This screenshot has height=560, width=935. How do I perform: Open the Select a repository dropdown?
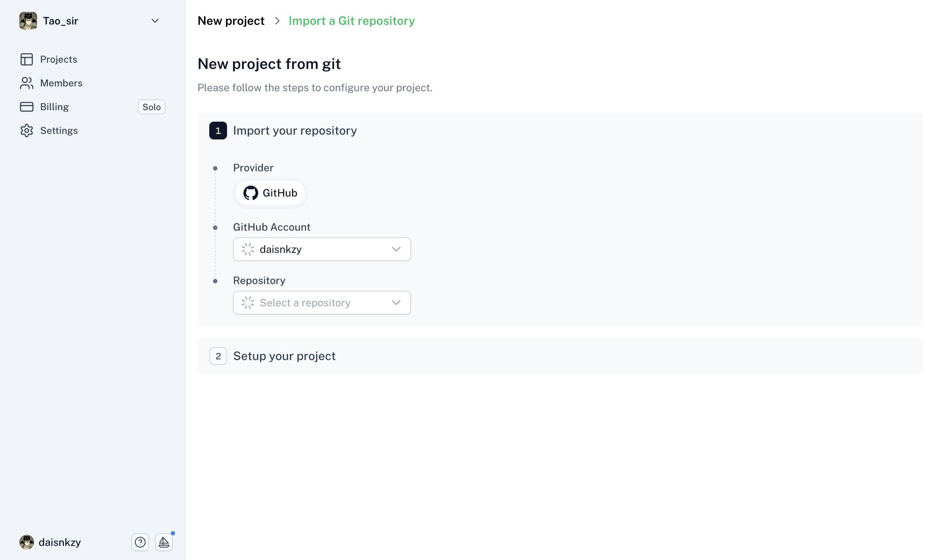pyautogui.click(x=322, y=303)
